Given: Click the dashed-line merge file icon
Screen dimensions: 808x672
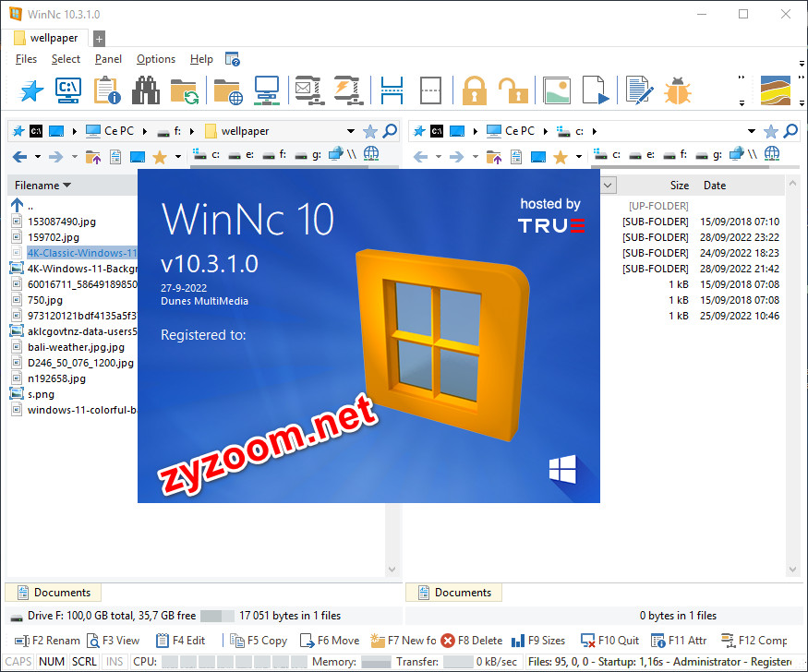Looking at the screenshot, I should [x=430, y=91].
